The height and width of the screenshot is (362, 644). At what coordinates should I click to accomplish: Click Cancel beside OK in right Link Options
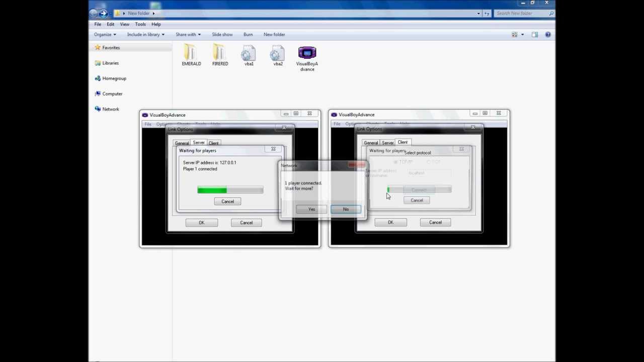click(x=435, y=222)
